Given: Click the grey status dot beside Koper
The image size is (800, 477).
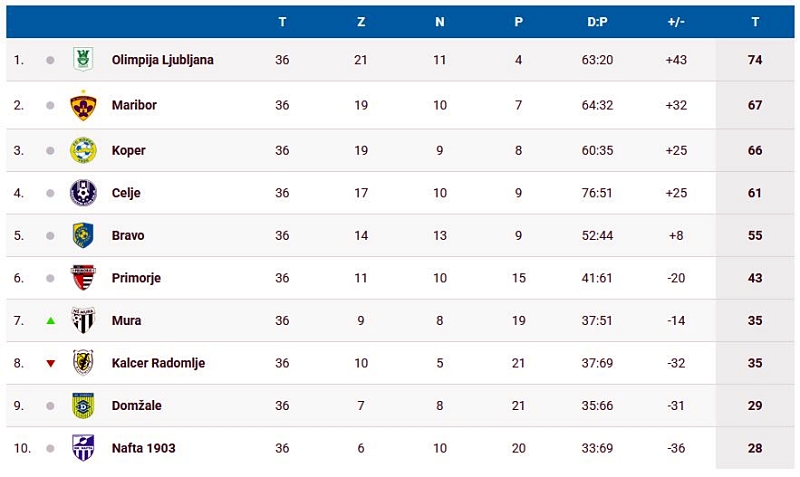Looking at the screenshot, I should 50,150.
